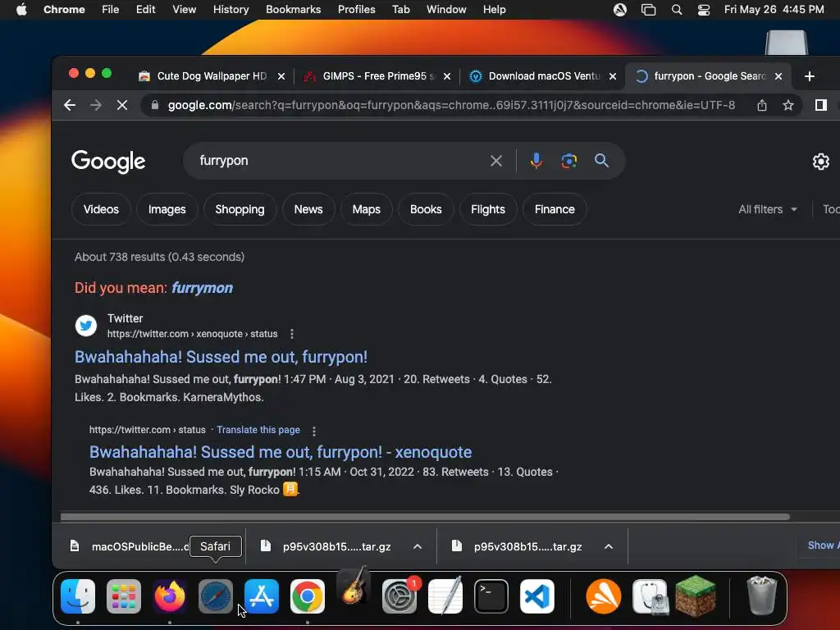Viewport: 840px width, 630px height.
Task: Share this page from the address bar
Action: coord(762,105)
